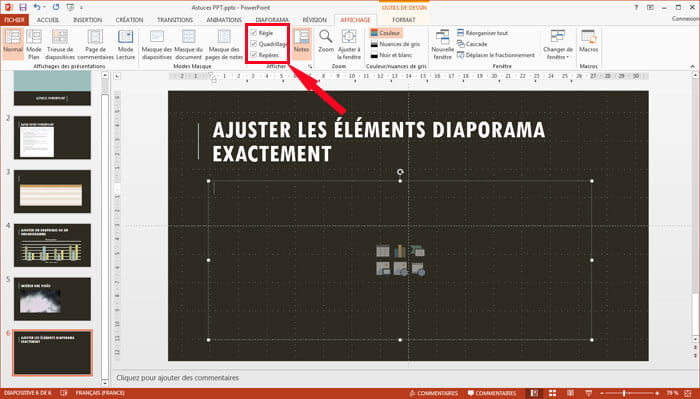Select slide 4 thumbnail with chart
This screenshot has height=399, width=700.
(x=52, y=245)
